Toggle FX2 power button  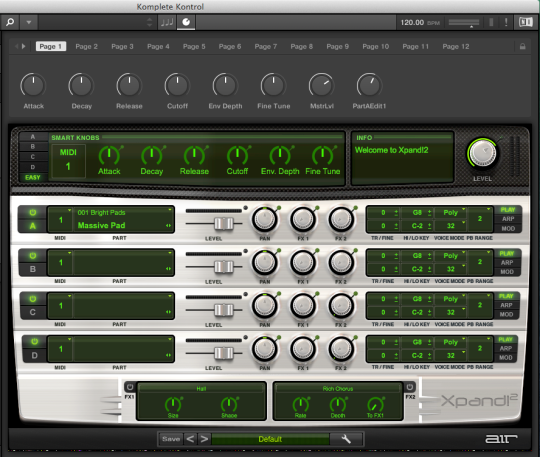coord(409,387)
